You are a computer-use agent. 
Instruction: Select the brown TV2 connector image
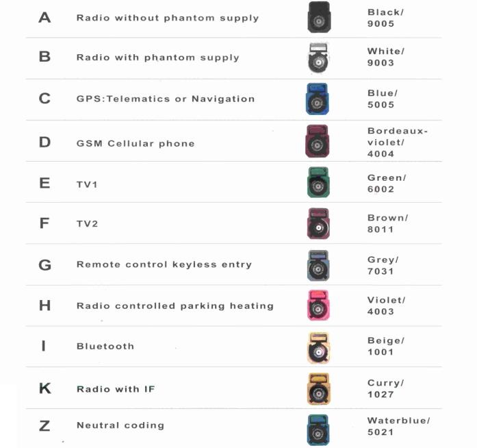[x=318, y=223]
